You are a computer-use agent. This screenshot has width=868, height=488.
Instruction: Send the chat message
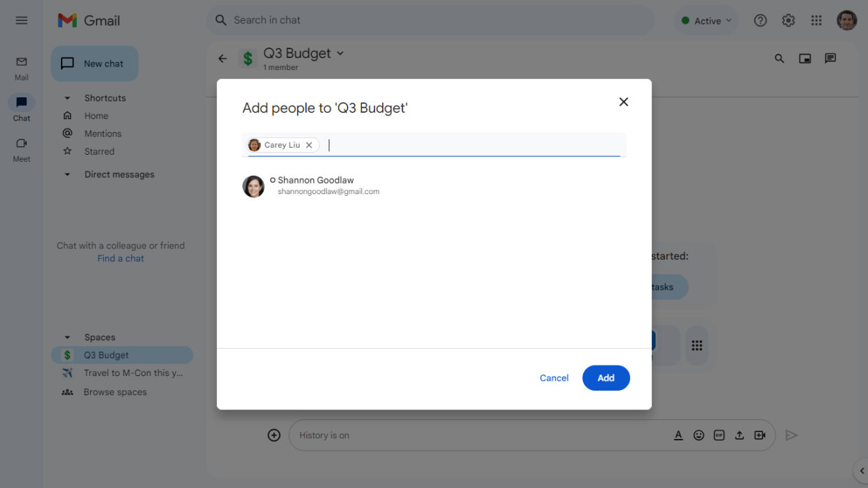point(792,435)
